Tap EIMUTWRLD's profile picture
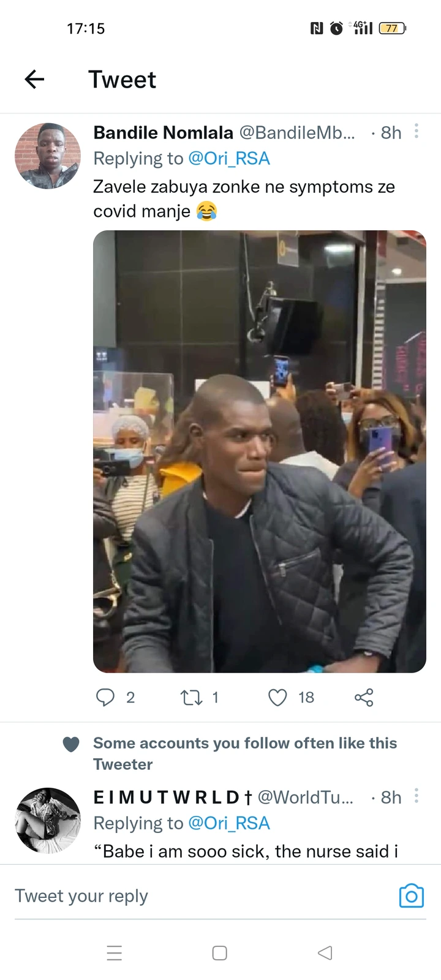Image resolution: width=441 pixels, height=980 pixels. [x=48, y=820]
